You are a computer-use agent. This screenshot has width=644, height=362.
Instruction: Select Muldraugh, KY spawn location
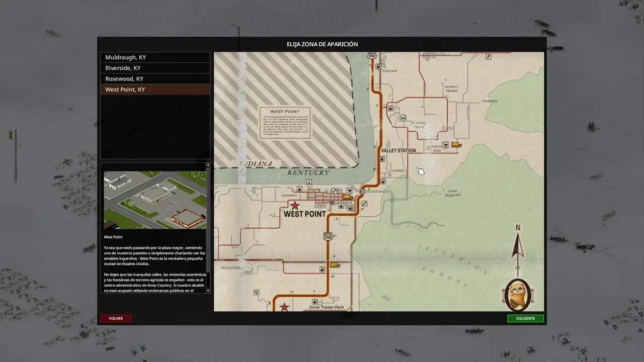[x=155, y=57]
